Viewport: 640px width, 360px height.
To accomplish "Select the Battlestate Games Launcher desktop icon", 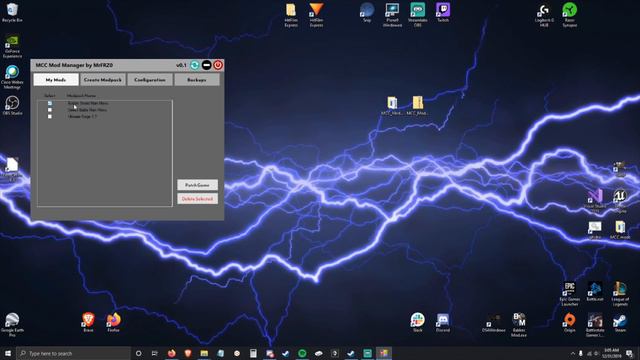I will pos(595,325).
